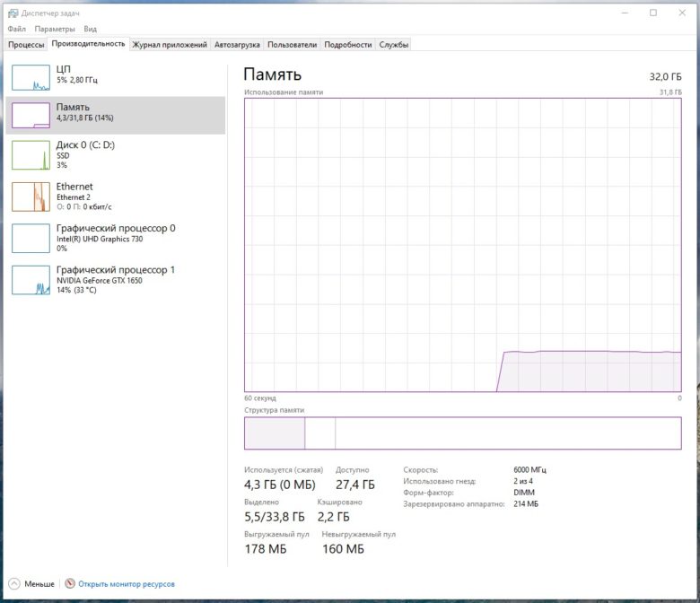The width and height of the screenshot is (700, 603).
Task: Click the 4,3/31,8 ГБ (14%) sidebar text
Action: [85, 118]
